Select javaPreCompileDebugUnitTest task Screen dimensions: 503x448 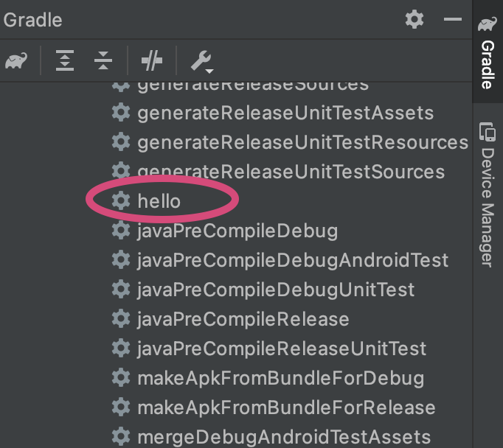pos(275,290)
